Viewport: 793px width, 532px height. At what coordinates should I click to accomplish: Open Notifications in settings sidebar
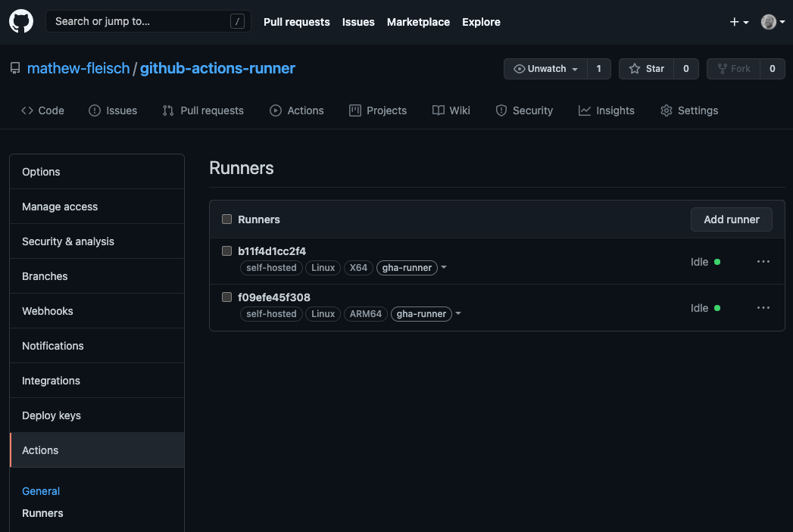tap(97, 346)
